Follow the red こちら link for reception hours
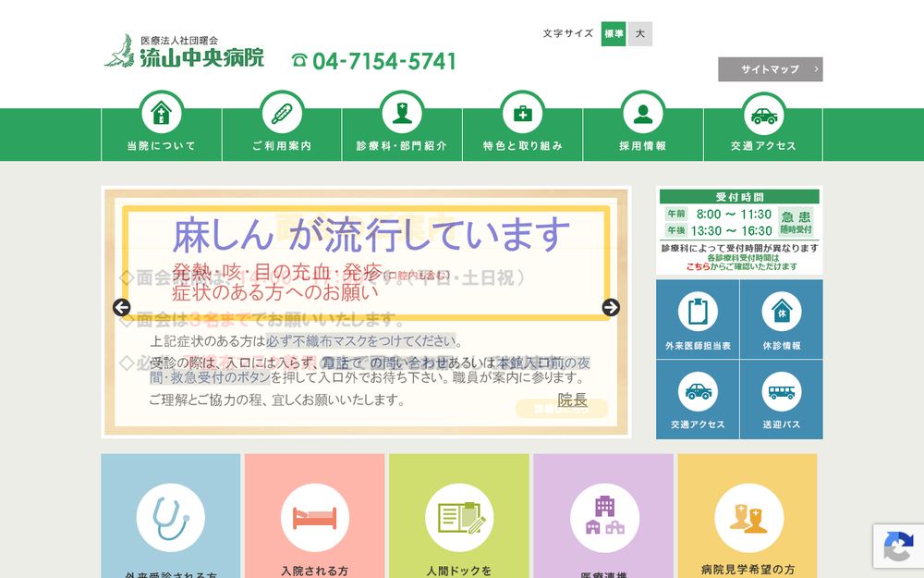924x578 pixels. (x=698, y=266)
